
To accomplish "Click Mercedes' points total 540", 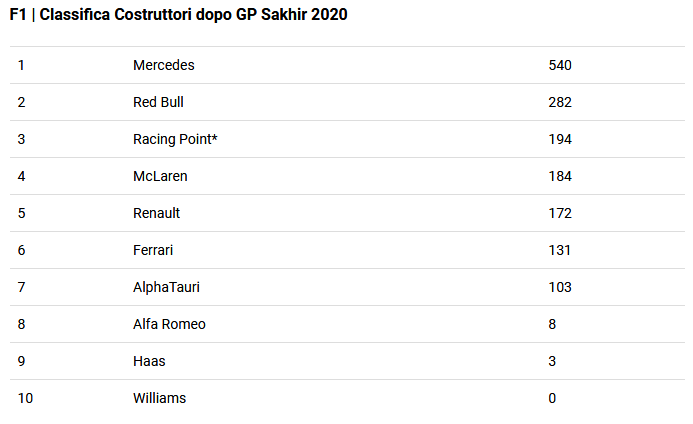I will tap(560, 65).
